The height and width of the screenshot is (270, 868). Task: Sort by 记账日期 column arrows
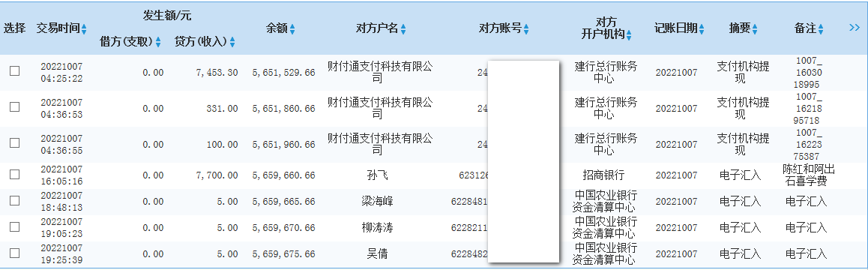(x=702, y=29)
